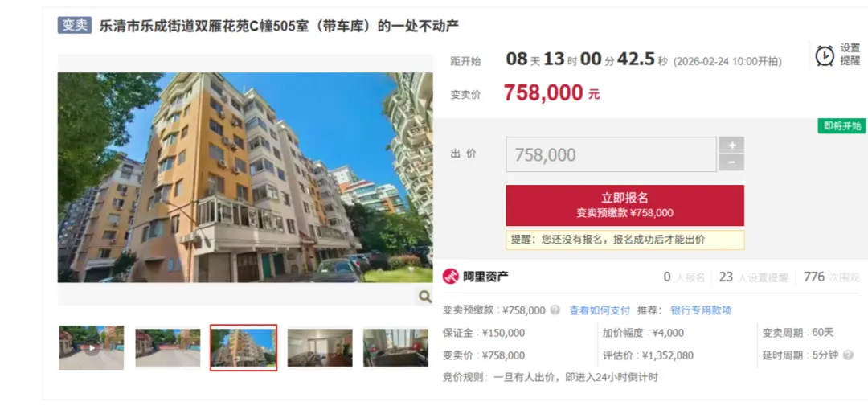Select the living room interior thumbnail

pos(319,348)
